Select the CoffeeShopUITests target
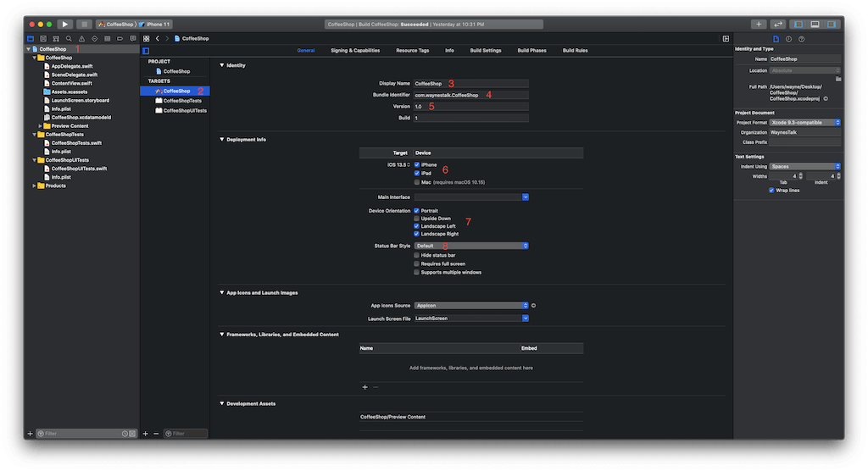Image resolution: width=868 pixels, height=471 pixels. point(175,111)
